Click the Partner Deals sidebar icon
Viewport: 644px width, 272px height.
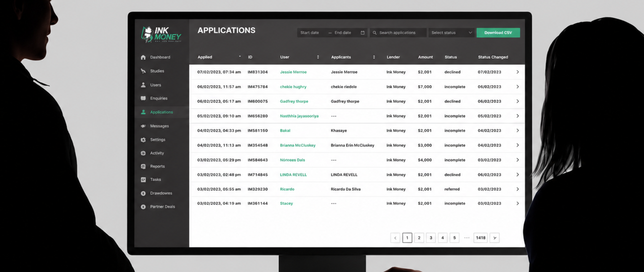(143, 207)
